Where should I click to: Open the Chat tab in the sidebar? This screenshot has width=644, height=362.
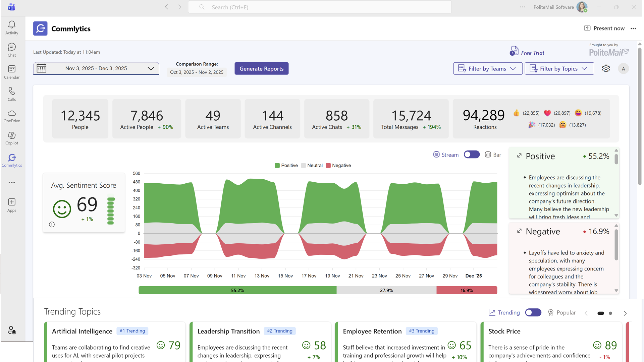point(12,50)
